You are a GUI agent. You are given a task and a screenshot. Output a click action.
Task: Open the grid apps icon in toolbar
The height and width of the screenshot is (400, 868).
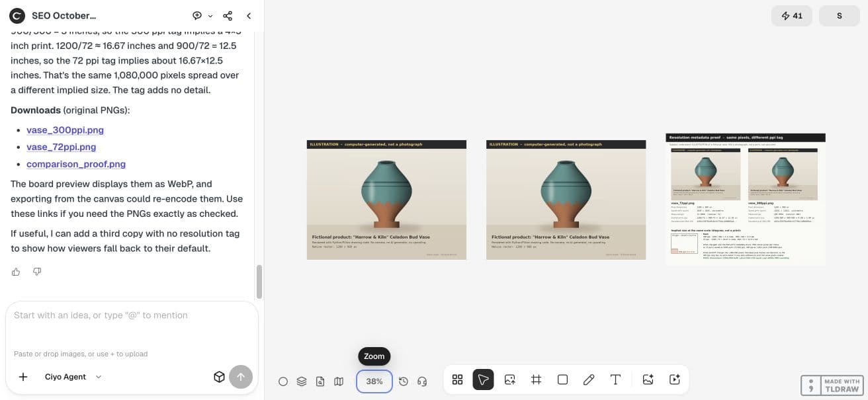[457, 380]
